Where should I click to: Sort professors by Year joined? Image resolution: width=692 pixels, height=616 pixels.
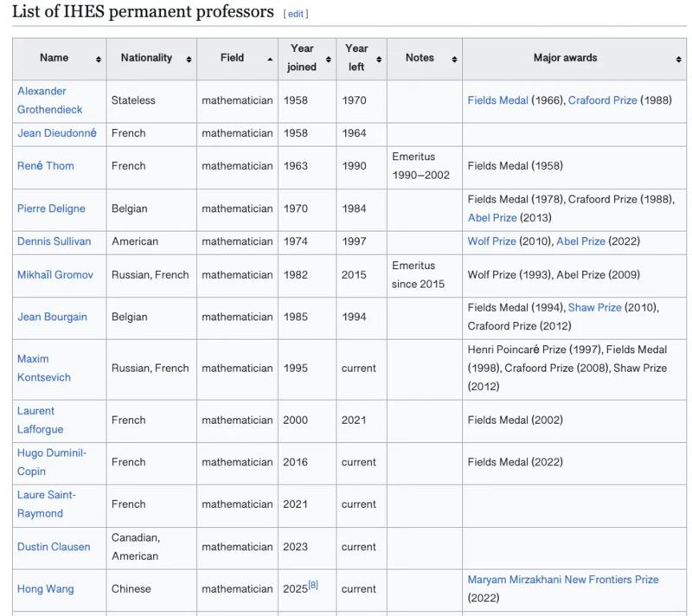[x=329, y=60]
